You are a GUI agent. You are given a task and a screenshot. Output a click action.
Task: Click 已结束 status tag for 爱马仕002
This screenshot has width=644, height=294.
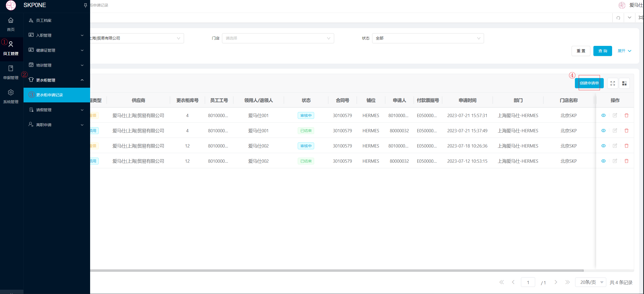(x=306, y=161)
